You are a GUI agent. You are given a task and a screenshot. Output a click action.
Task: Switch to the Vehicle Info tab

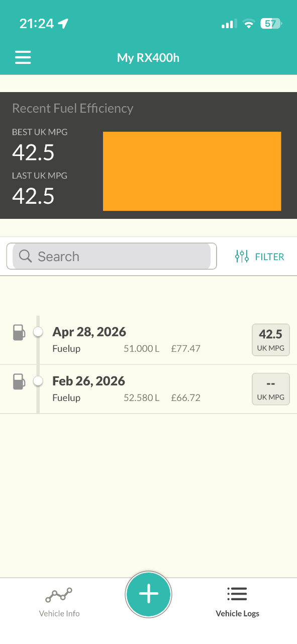point(59,602)
